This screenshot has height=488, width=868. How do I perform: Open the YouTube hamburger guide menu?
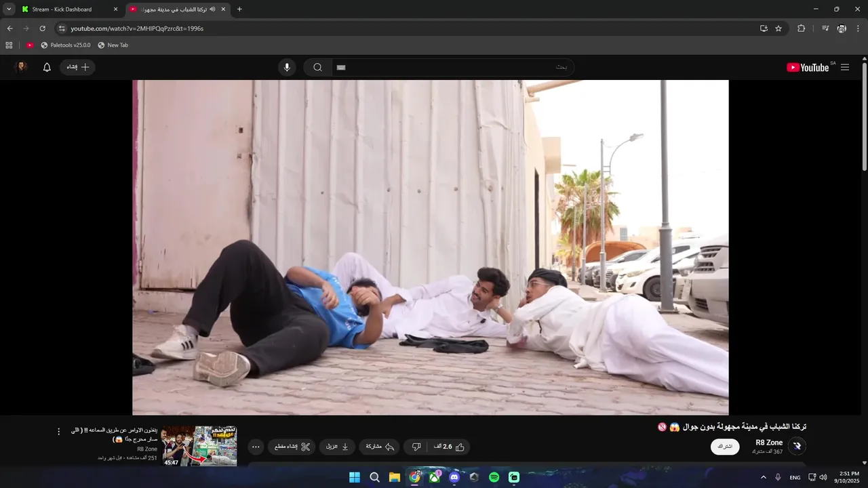[x=845, y=67]
